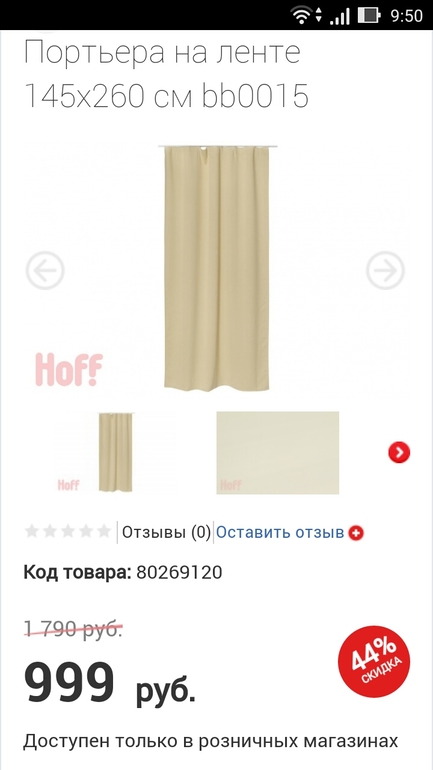Open the curtain thumbnail image
Viewport: 433px width, 770px height.
coord(116,452)
